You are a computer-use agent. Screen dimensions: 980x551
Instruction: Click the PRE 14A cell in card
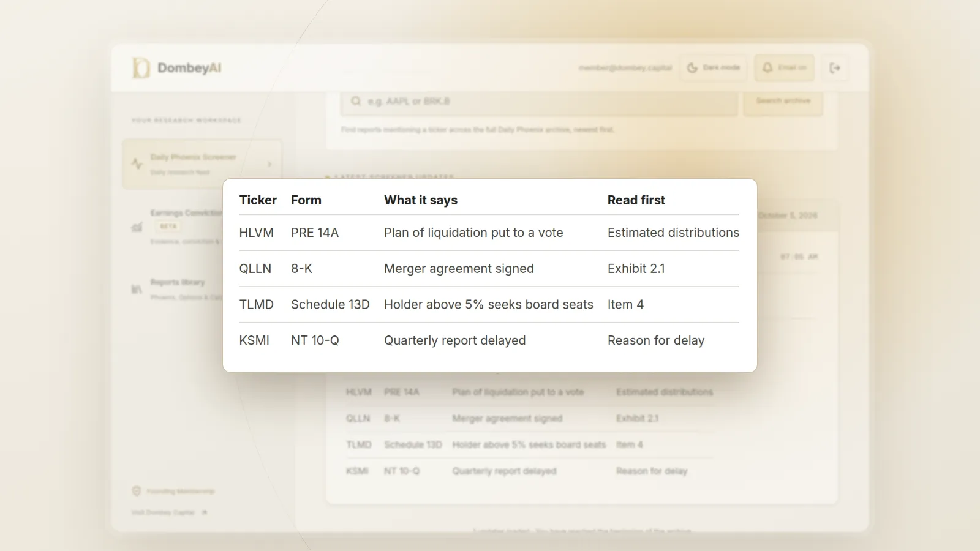click(x=315, y=233)
